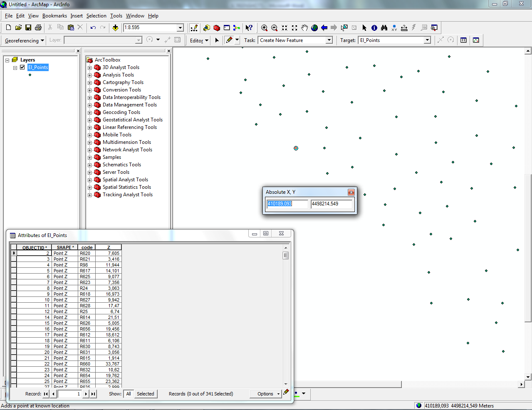The image size is (532, 410).
Task: Open the map scale dropdown
Action: (181, 28)
